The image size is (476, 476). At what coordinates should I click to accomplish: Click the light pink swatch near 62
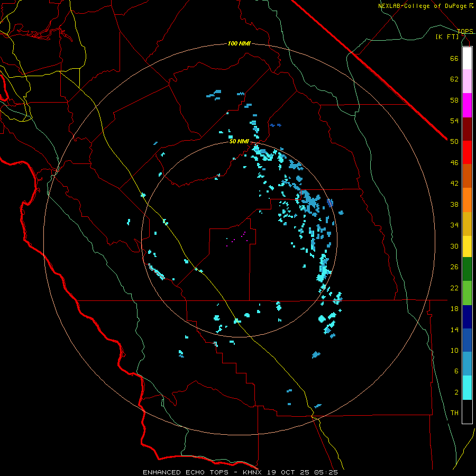tap(467, 81)
